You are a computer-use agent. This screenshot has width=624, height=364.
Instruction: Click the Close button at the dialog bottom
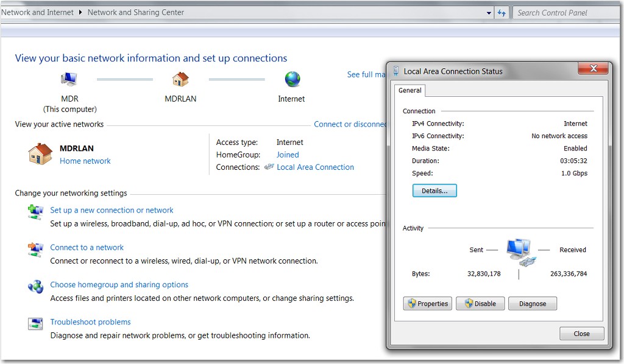[582, 334]
